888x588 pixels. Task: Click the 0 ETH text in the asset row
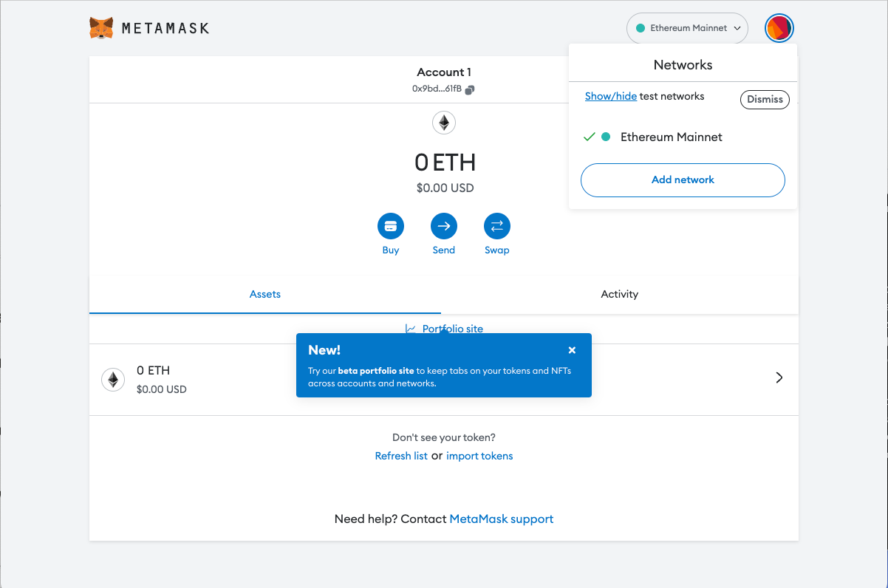(x=153, y=370)
